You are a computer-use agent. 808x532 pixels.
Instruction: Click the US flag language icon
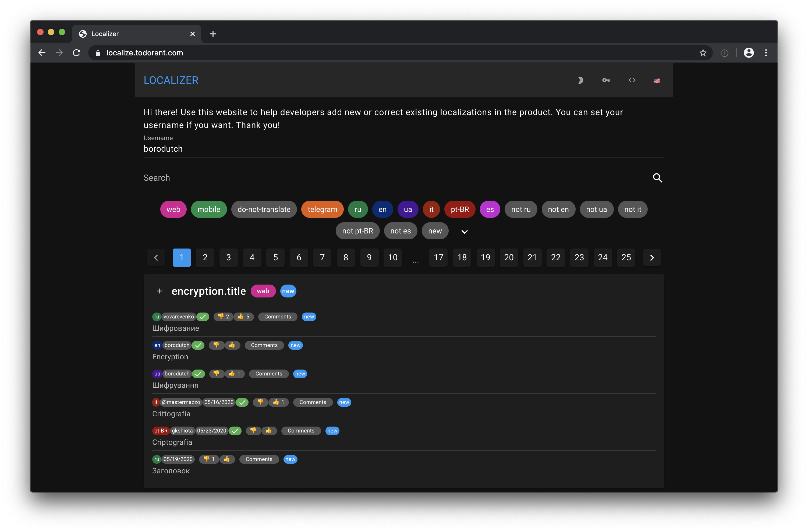point(657,80)
